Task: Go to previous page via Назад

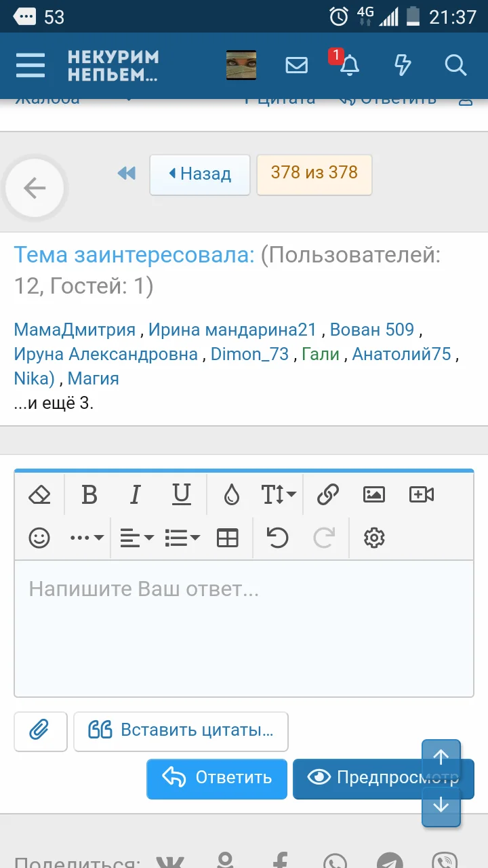Action: (200, 174)
